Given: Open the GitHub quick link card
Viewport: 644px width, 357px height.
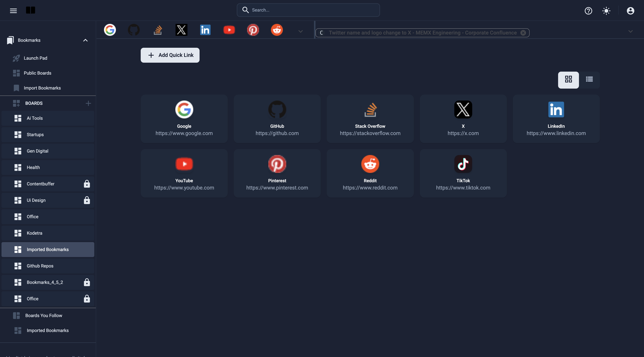Looking at the screenshot, I should tap(277, 119).
